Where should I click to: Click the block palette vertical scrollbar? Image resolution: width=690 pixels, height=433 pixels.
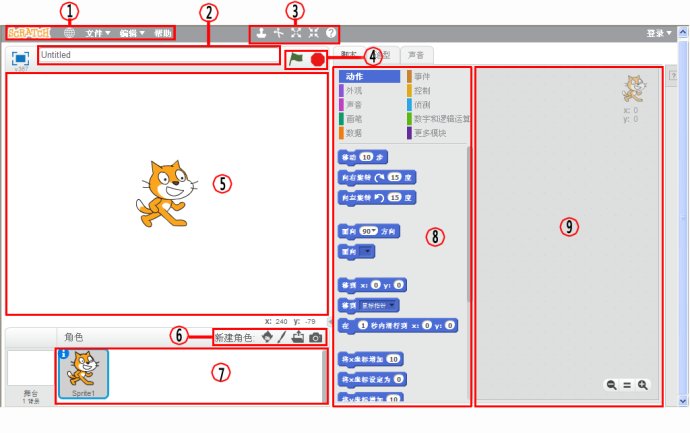[x=469, y=224]
